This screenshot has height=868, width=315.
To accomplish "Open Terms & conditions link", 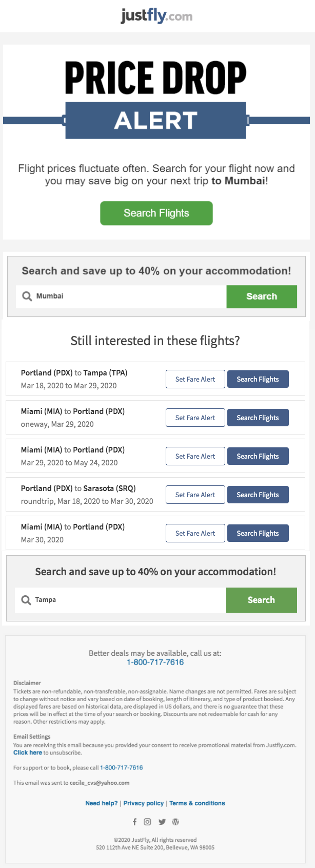I will pyautogui.click(x=198, y=803).
